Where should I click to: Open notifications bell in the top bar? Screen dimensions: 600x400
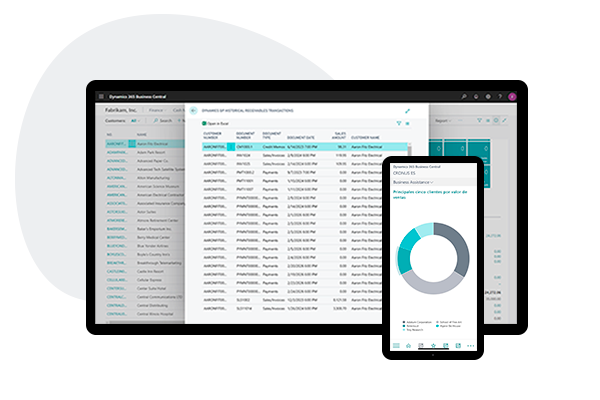click(476, 96)
